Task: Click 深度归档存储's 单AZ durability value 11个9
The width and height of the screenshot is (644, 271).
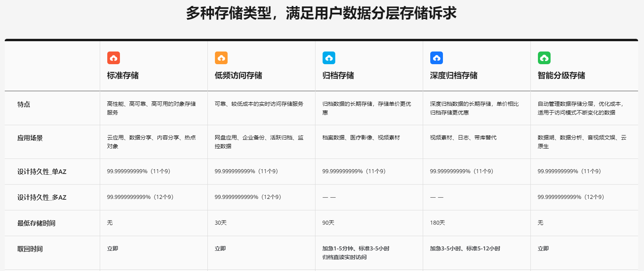Action: [462, 171]
